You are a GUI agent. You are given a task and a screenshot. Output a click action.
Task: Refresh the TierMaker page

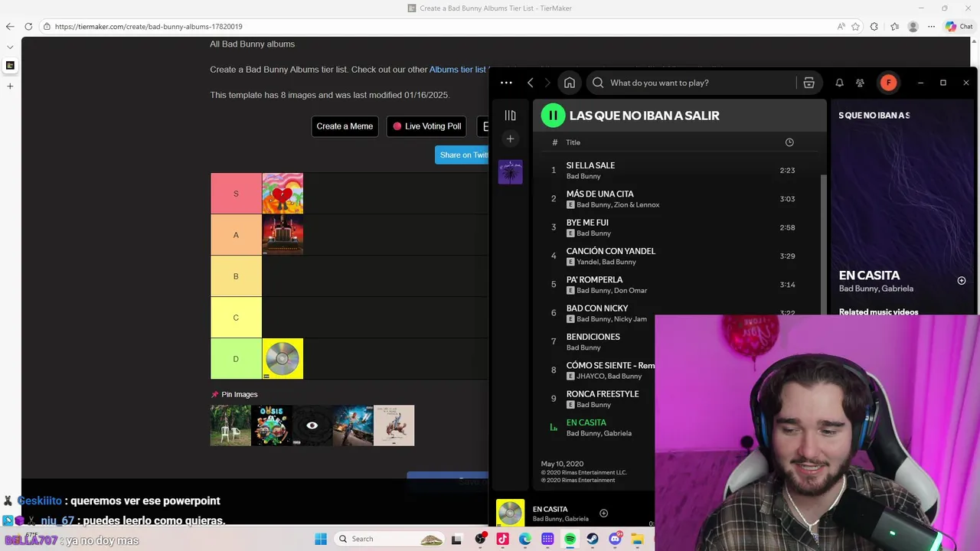pos(28,26)
